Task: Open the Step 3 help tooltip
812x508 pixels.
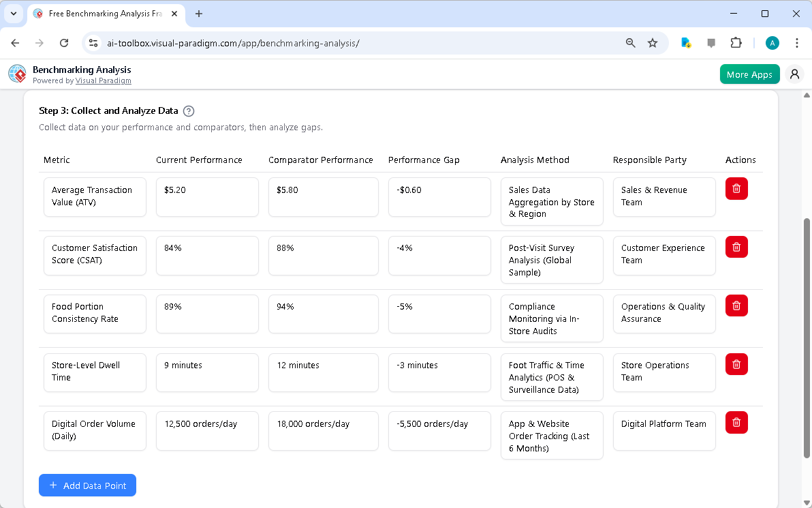Action: pos(189,110)
